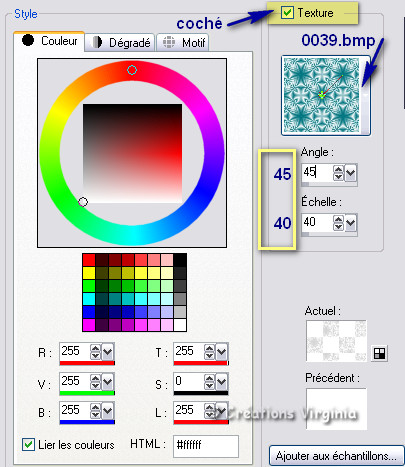Select the yellow palette swatch
Screen dimensions: 405x467
click(x=89, y=273)
